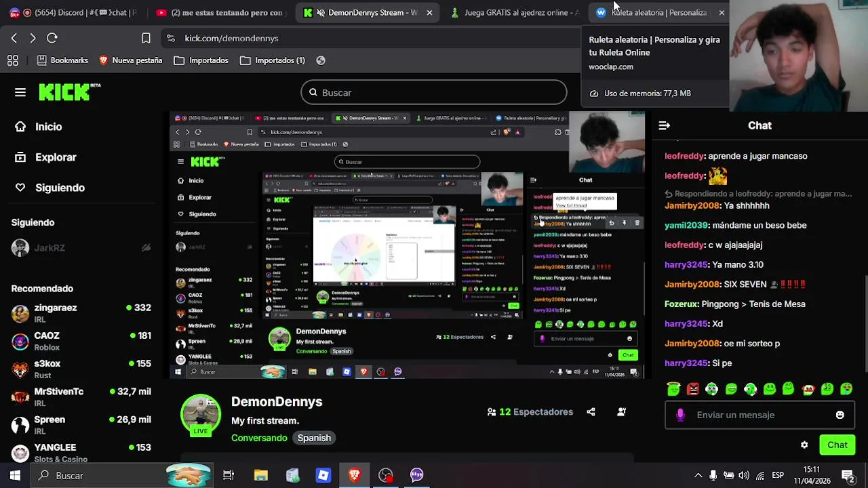Open recommended channel zingaraez

coord(81,313)
